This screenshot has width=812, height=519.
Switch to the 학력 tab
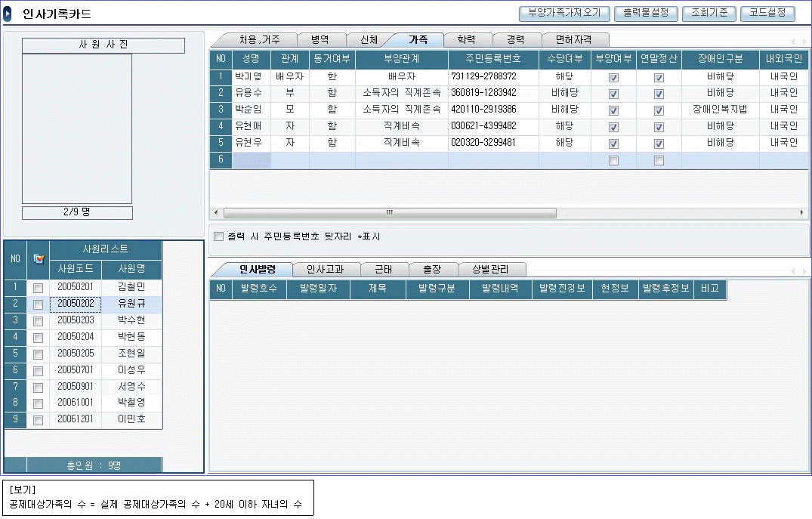[x=466, y=39]
